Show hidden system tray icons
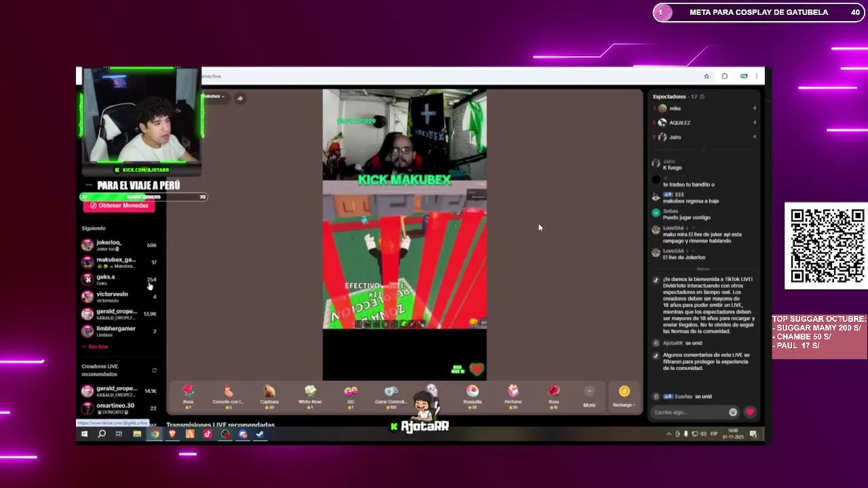Image resolution: width=868 pixels, height=488 pixels. click(669, 434)
